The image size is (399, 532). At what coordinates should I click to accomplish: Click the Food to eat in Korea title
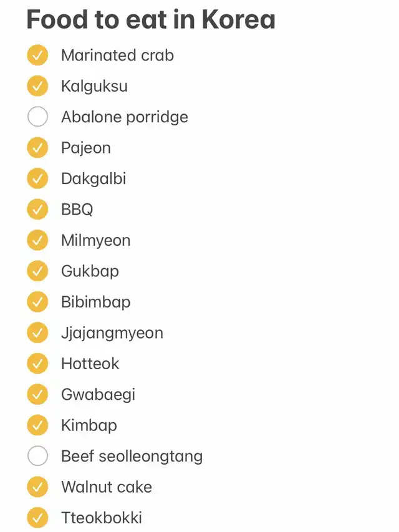click(x=151, y=19)
